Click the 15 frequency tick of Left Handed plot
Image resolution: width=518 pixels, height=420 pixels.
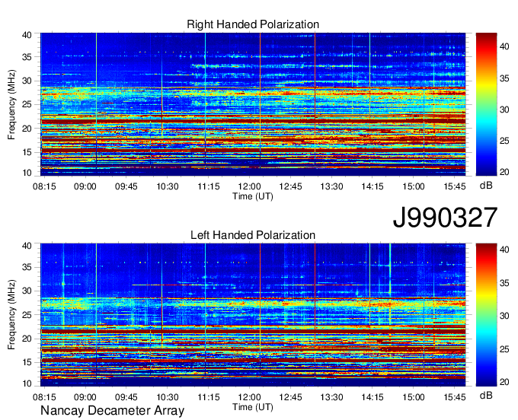click(x=27, y=362)
